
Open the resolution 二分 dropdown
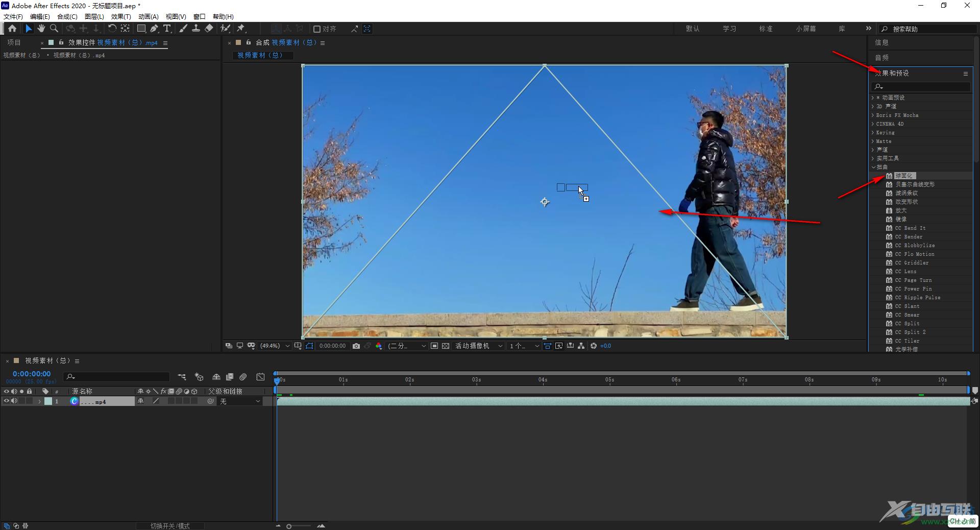point(407,346)
